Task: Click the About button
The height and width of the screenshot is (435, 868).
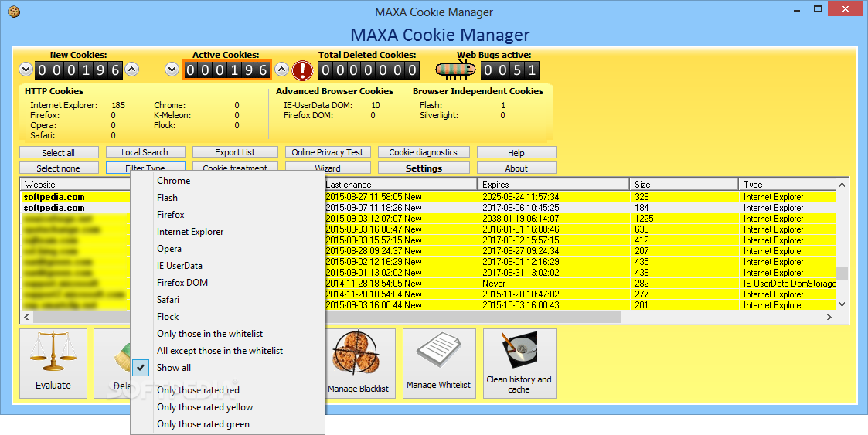Action: point(516,168)
